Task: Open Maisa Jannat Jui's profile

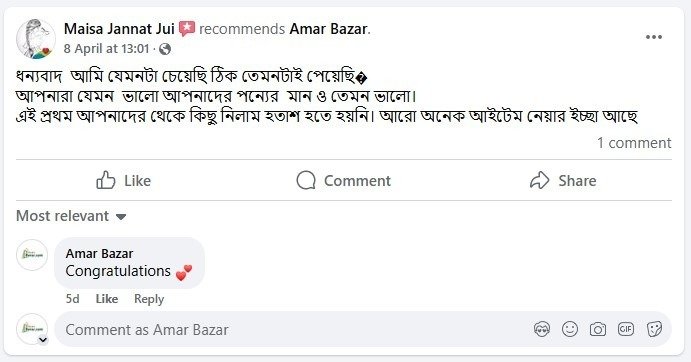Action: pyautogui.click(x=119, y=29)
